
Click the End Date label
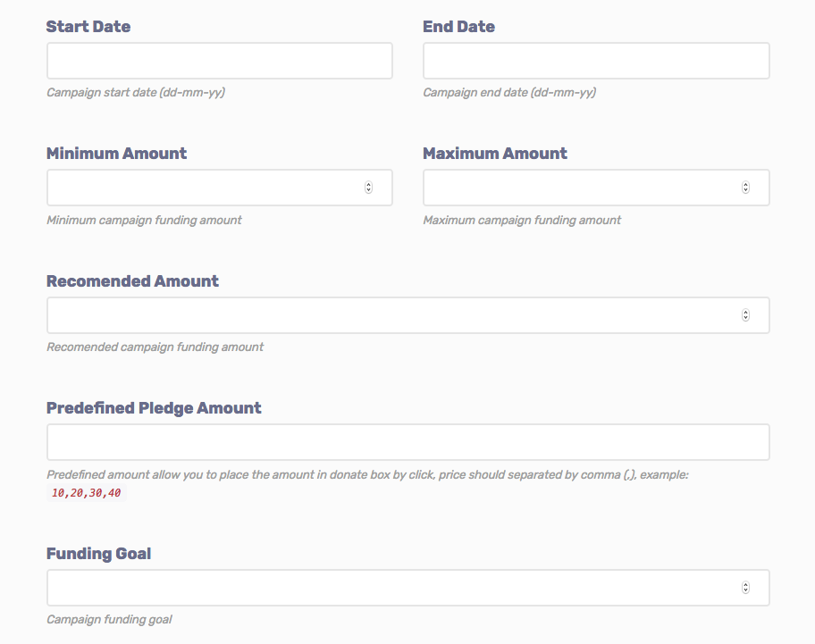pos(458,27)
